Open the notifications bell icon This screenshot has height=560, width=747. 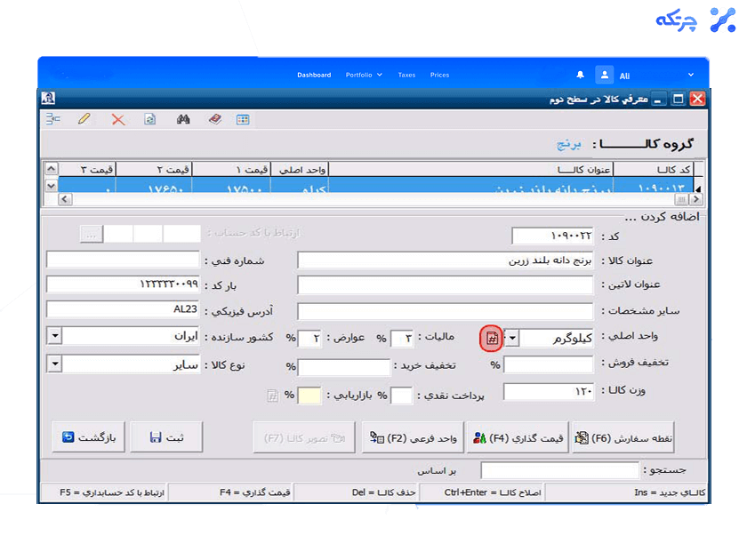580,75
